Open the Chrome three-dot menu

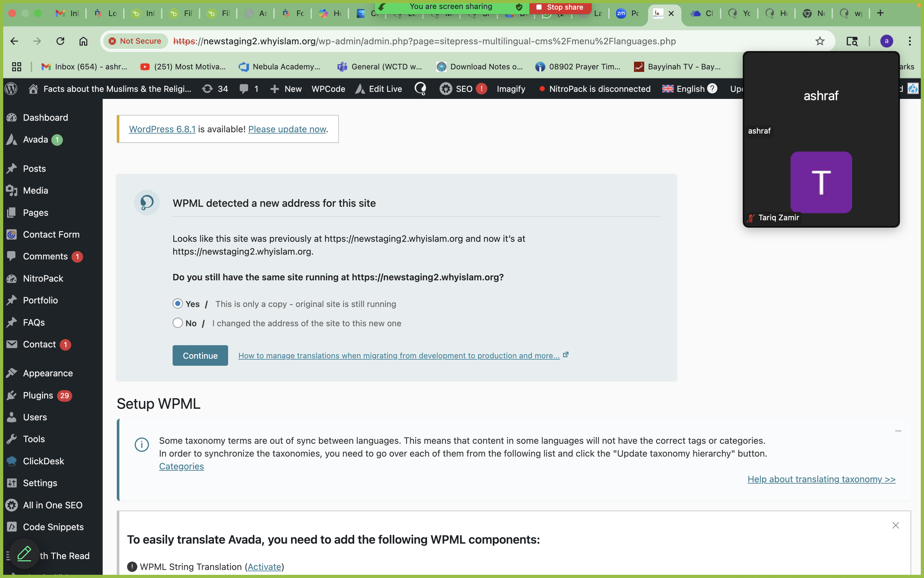point(910,41)
